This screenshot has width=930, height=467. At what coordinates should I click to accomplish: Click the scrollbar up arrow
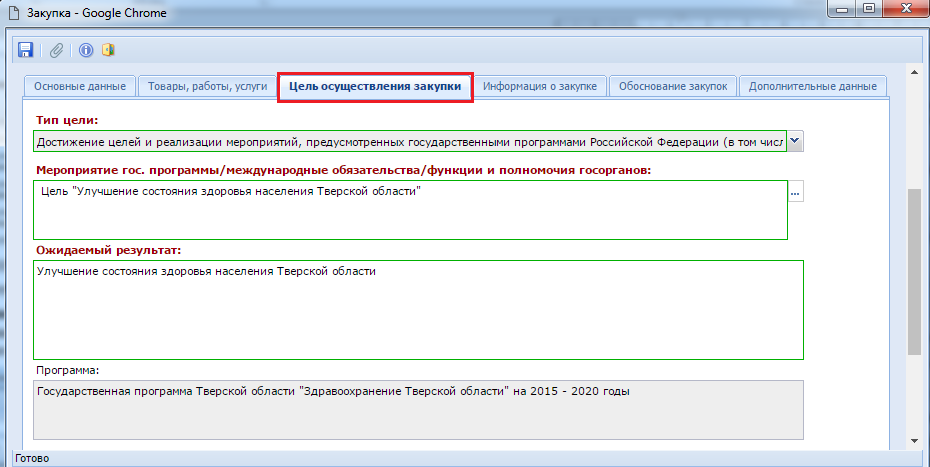914,73
